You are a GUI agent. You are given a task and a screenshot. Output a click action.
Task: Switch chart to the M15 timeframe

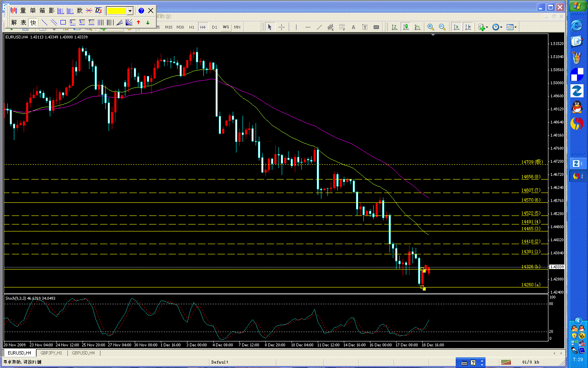pyautogui.click(x=169, y=27)
